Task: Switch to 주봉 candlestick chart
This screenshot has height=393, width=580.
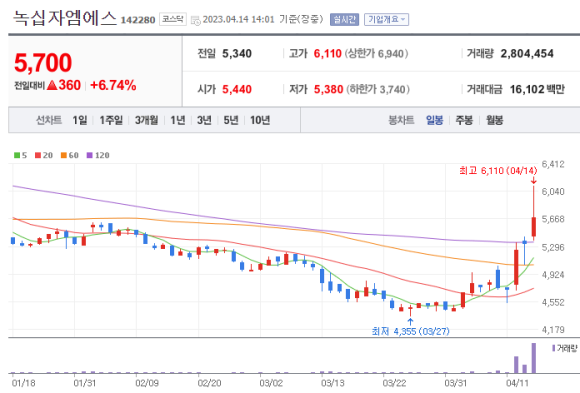Action: 464,120
